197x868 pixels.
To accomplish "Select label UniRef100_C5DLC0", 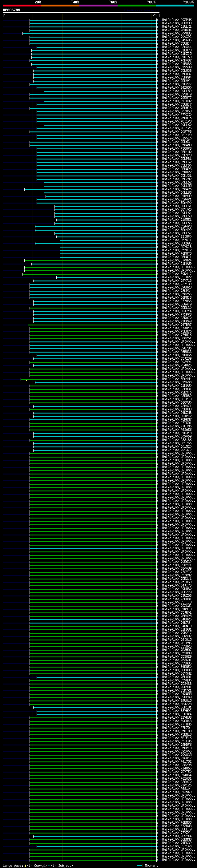I will (176, 308).
